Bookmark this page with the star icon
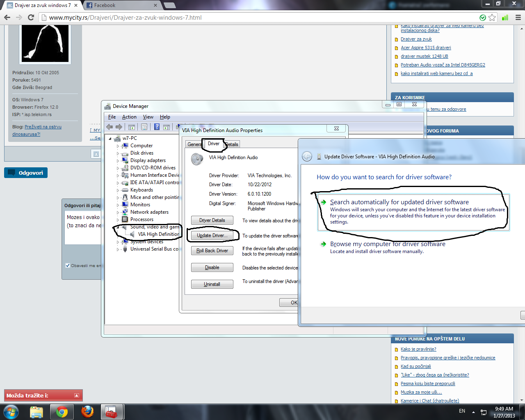The width and height of the screenshot is (525, 420). 492,18
